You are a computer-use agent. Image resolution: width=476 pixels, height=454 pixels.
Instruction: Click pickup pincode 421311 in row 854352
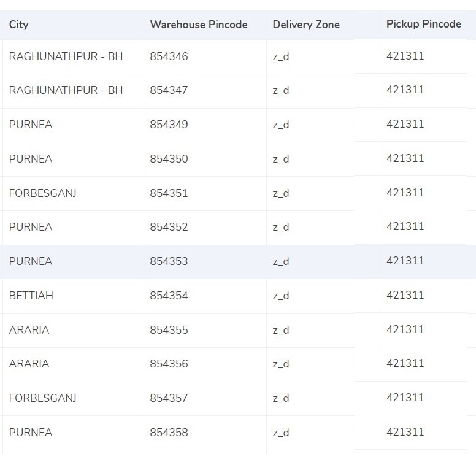[x=405, y=226]
